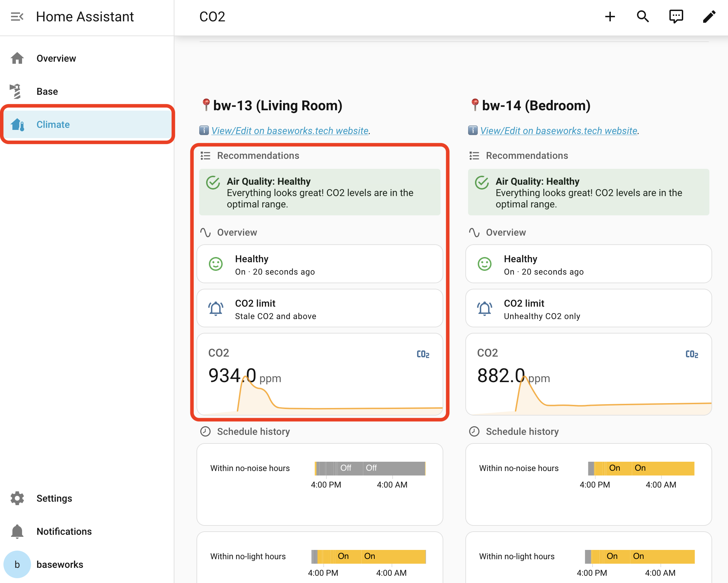Click the bw-13 (Living Room) heading

pyautogui.click(x=277, y=105)
